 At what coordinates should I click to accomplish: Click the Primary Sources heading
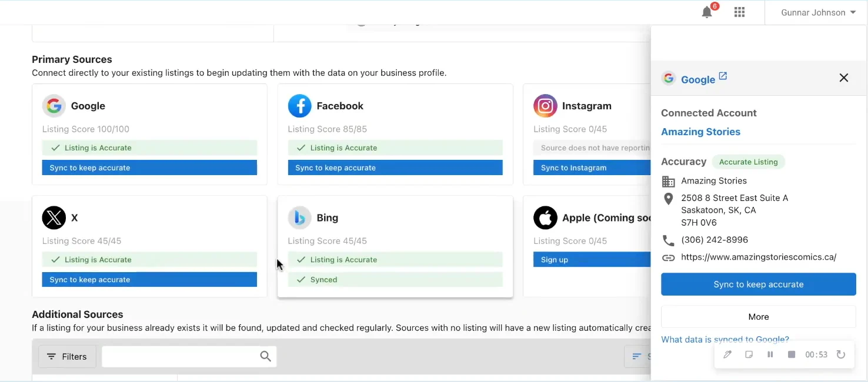point(72,59)
